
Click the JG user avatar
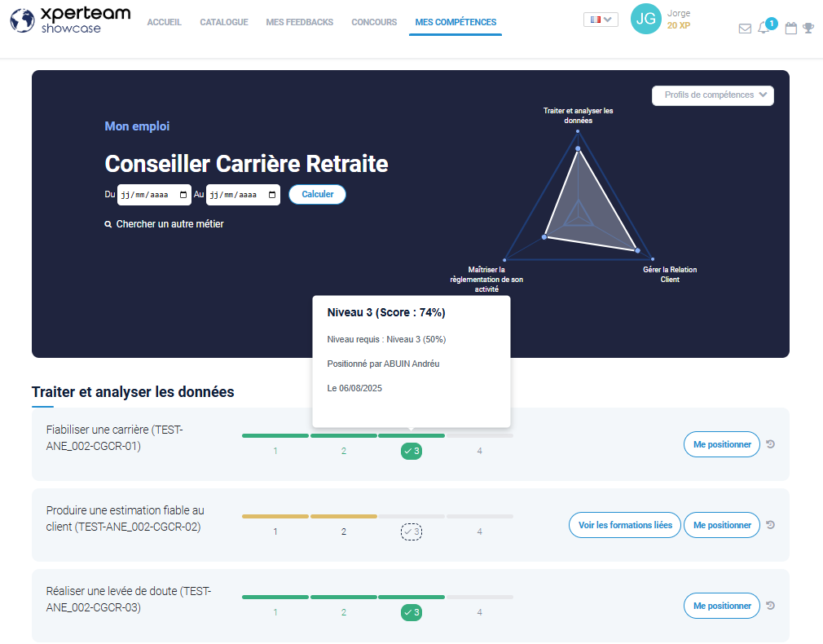646,19
